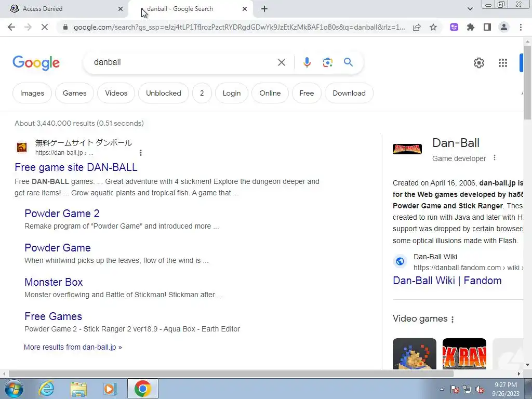This screenshot has height=399, width=532.
Task: Open the Powder Game video game thumbnail
Action: click(x=414, y=353)
